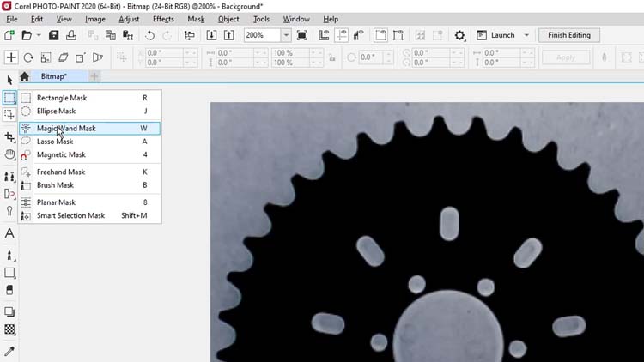Click the Copy icon in toolbar
The width and height of the screenshot is (644, 362).
pos(111,35)
